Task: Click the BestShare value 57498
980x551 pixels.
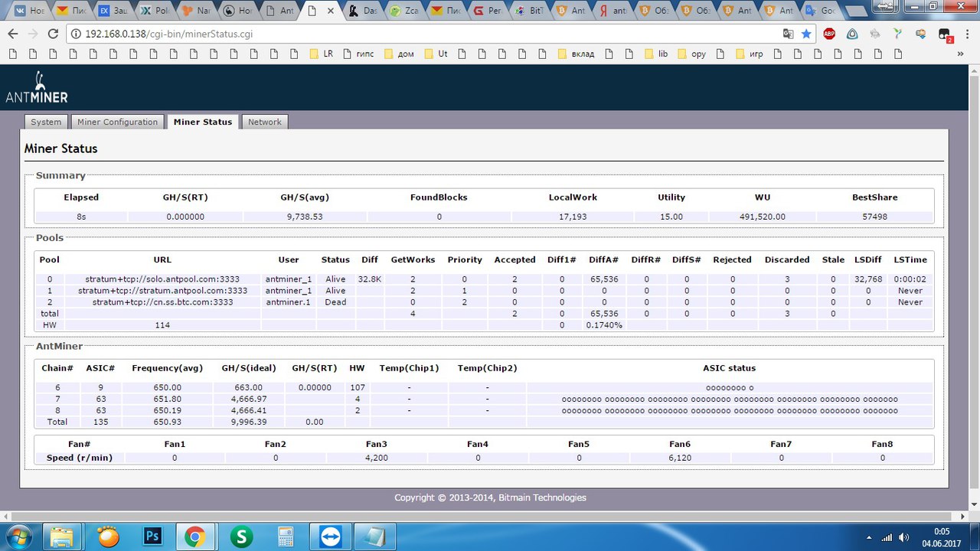Action: [874, 217]
